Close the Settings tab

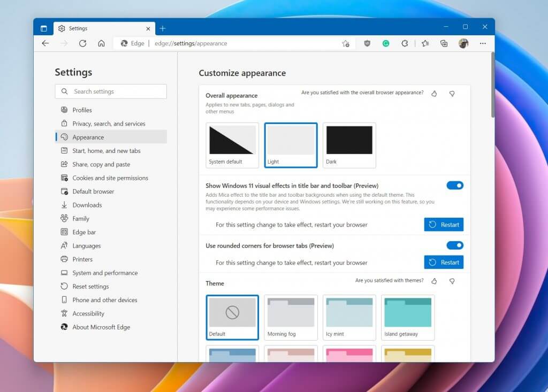tap(148, 29)
